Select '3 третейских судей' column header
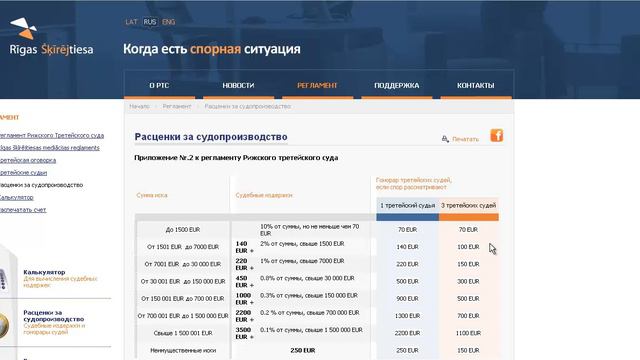640x360 pixels. pyautogui.click(x=469, y=206)
